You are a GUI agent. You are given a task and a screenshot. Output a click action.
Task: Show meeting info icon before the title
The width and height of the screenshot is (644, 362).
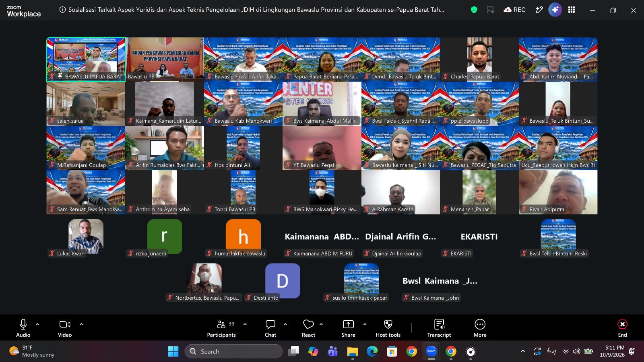(62, 10)
